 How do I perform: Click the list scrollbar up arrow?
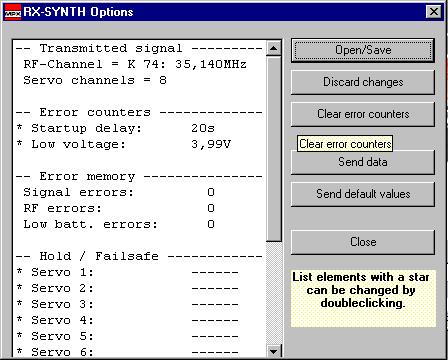[274, 48]
